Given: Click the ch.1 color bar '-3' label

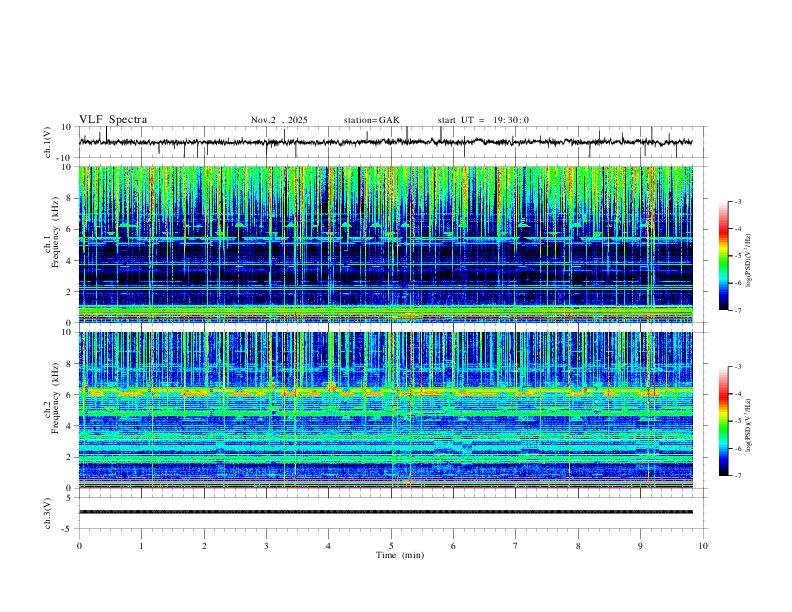Looking at the screenshot, I should click(x=737, y=202).
